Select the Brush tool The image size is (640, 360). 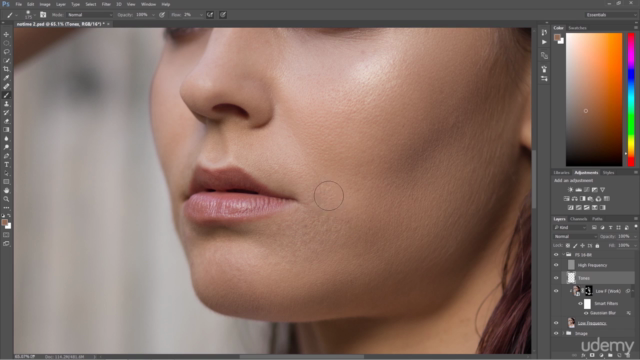(x=6, y=95)
